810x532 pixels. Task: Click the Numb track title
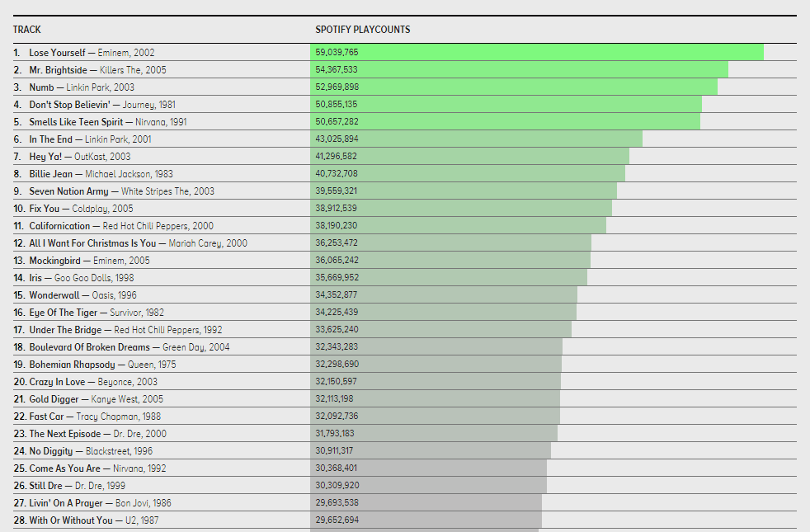(41, 87)
